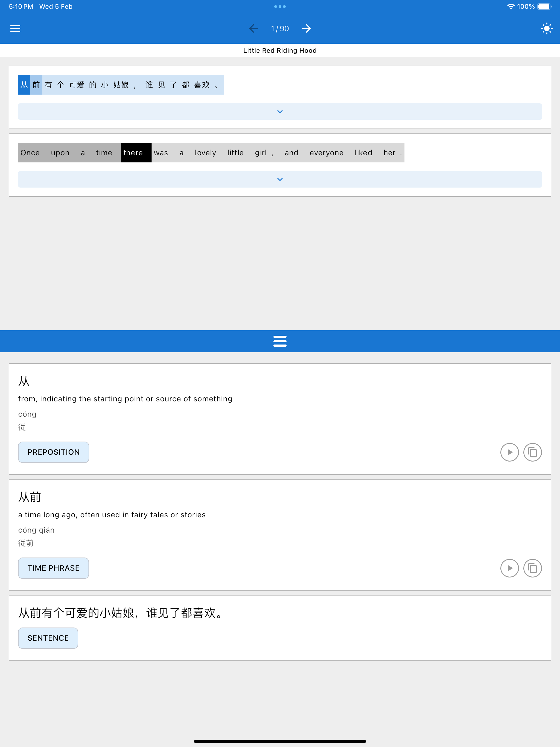Select the character 前 in the sentence
560x747 pixels.
(x=36, y=85)
